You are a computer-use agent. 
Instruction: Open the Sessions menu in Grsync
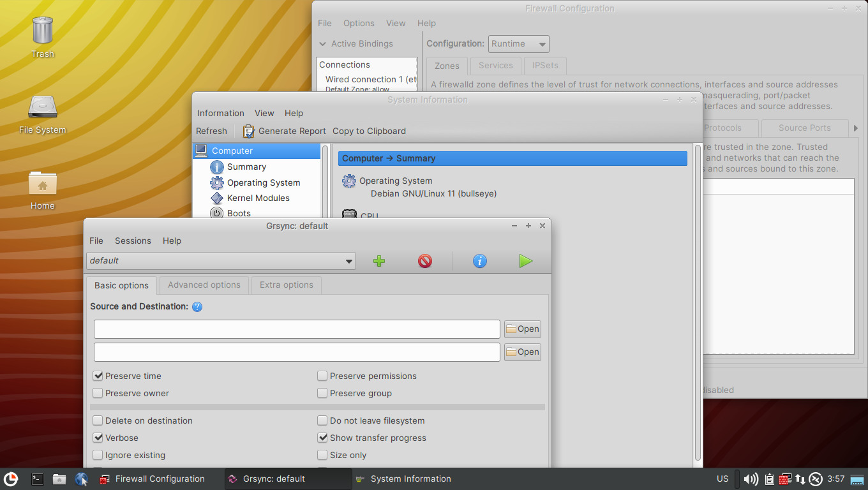tap(133, 241)
